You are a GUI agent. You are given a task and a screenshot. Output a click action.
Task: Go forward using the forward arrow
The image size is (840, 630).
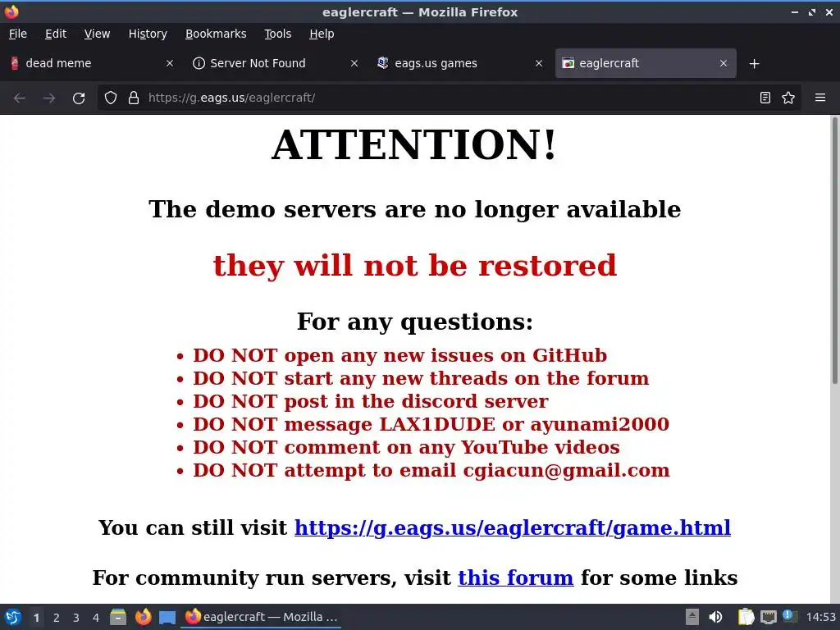(x=49, y=98)
